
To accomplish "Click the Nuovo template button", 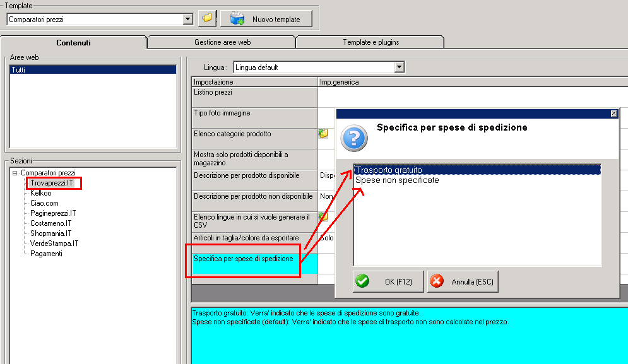I will pyautogui.click(x=266, y=19).
